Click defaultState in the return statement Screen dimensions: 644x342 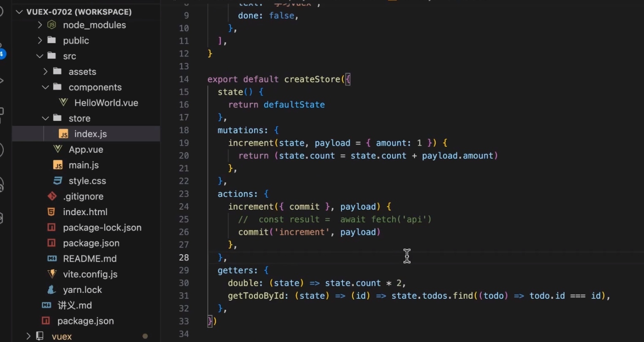click(294, 104)
